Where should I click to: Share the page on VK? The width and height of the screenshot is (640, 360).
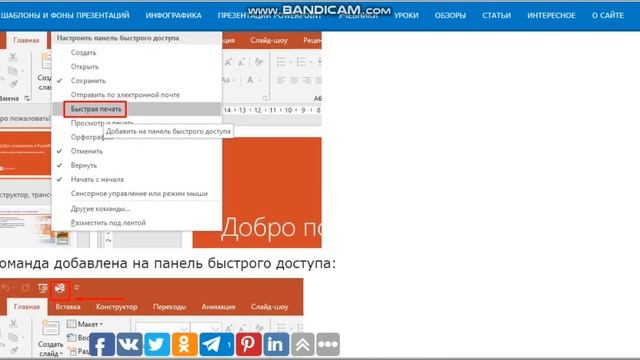pos(129,344)
